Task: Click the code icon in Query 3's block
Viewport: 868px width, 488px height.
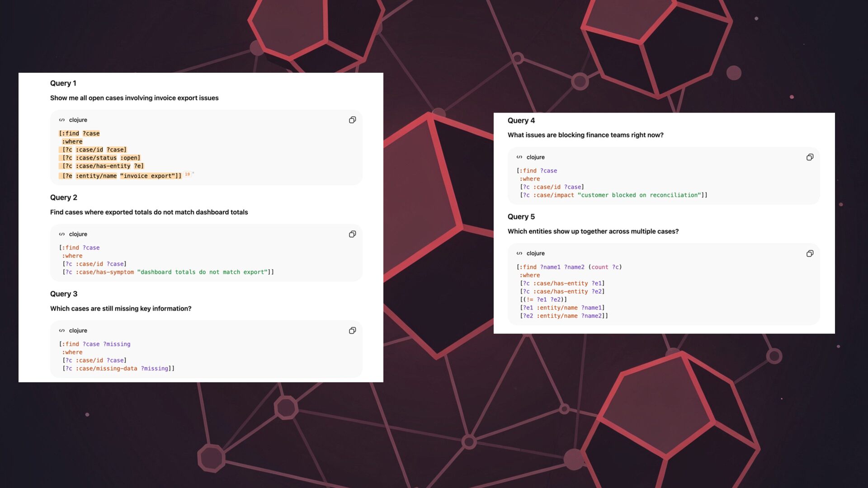Action: [x=62, y=330]
